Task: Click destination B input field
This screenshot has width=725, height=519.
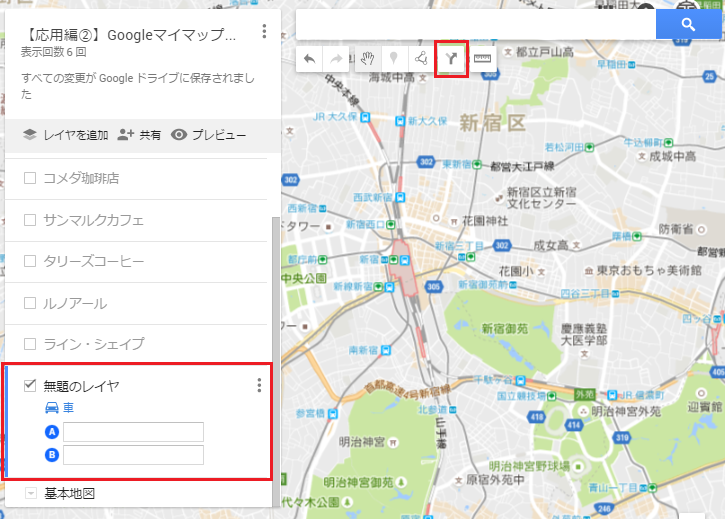Action: click(133, 455)
